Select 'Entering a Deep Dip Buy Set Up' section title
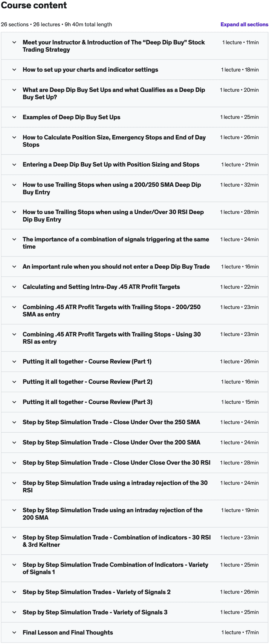This screenshot has width=269, height=644. pyautogui.click(x=111, y=165)
